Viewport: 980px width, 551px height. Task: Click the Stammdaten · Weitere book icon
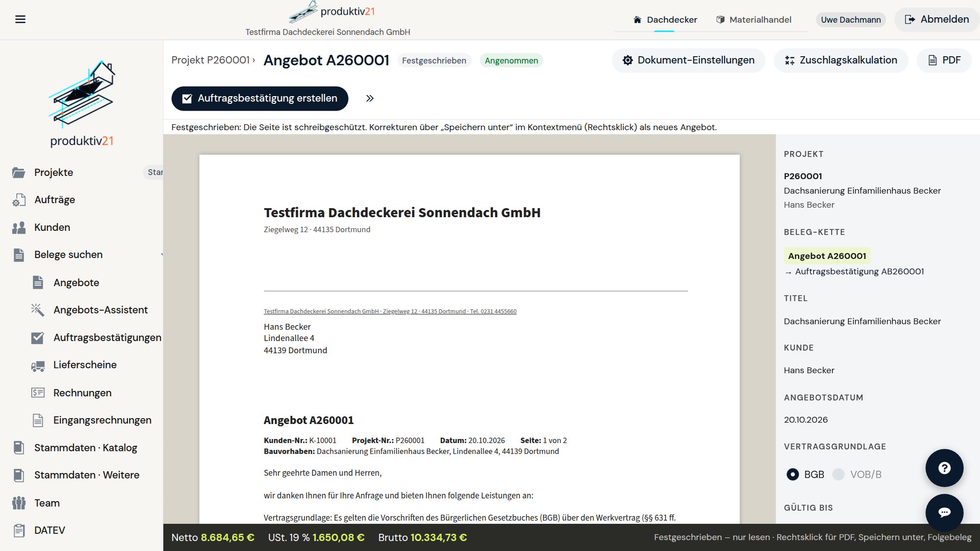[19, 475]
